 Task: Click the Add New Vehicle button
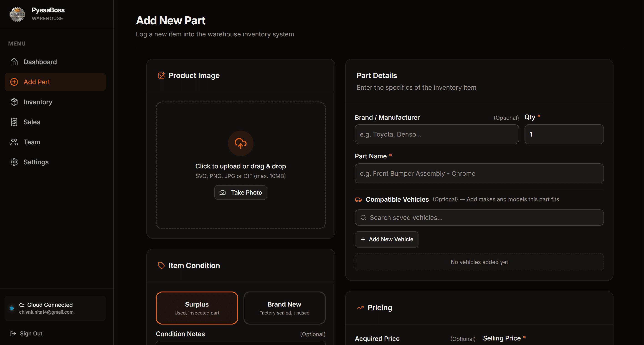(386, 239)
